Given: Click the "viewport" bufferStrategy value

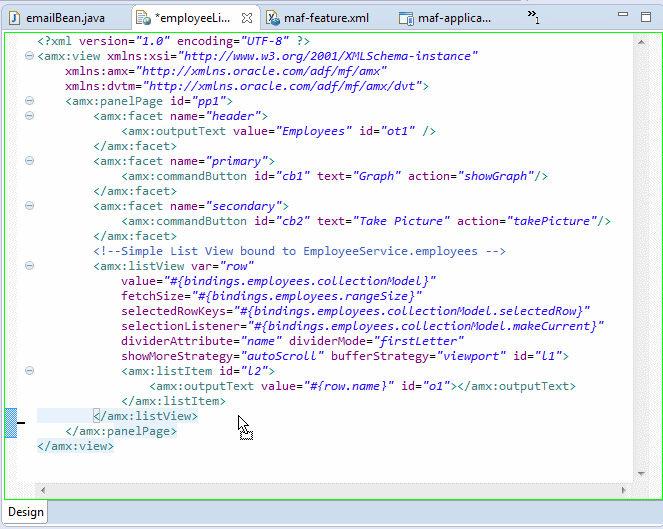Looking at the screenshot, I should [471, 356].
